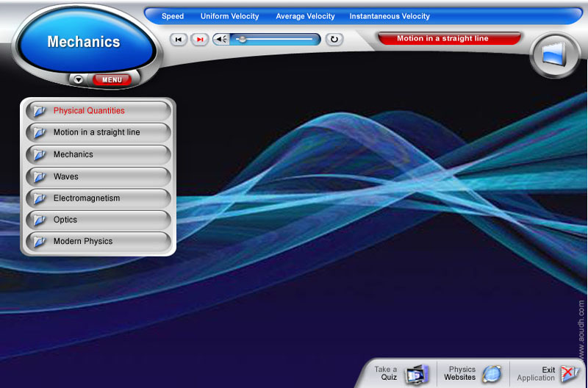Image resolution: width=588 pixels, height=388 pixels.
Task: Open the monitor display icon at top right
Action: [555, 55]
